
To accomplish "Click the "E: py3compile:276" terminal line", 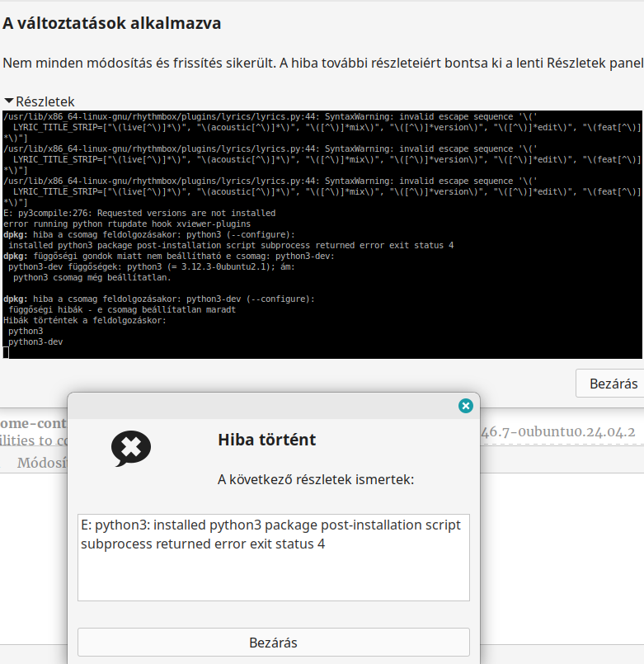I will pyautogui.click(x=139, y=213).
